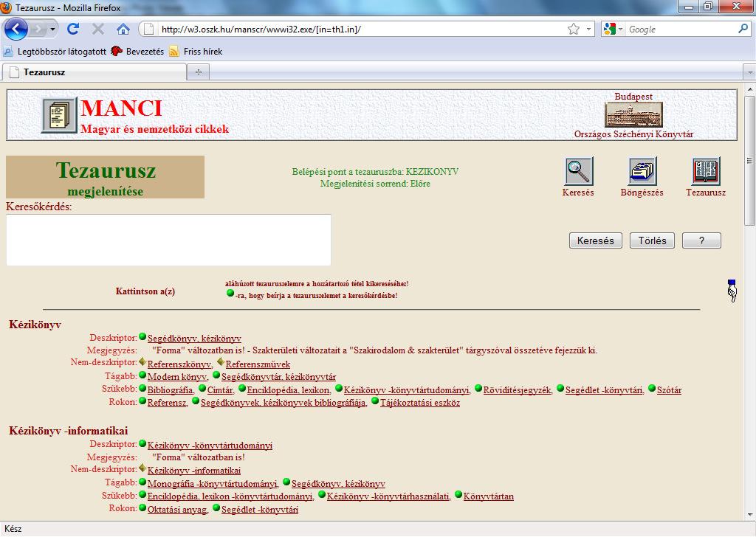Click green ball before Segédkönyvtár, kézikönyvtár

coord(216,375)
